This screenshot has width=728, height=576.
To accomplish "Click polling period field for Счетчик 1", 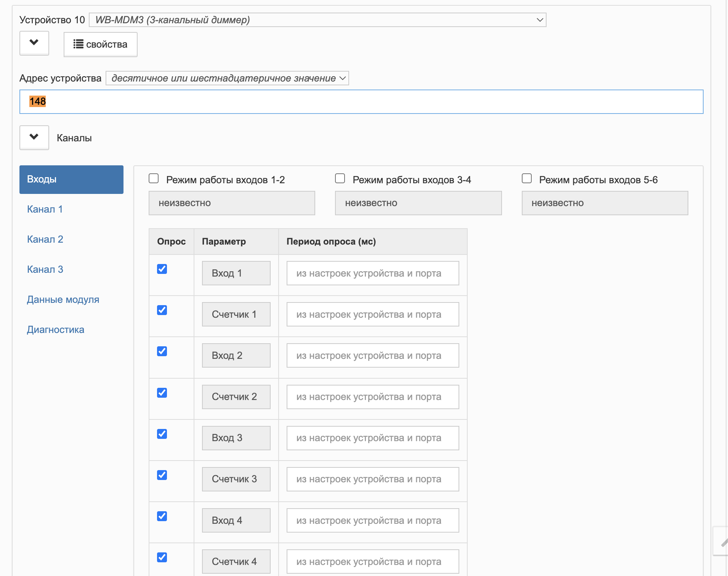I will [x=373, y=315].
